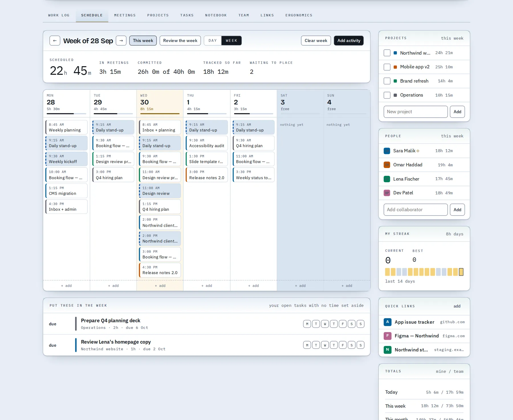Image resolution: width=513 pixels, height=420 pixels.
Task: Add activity to Monday with + add
Action: coord(66,286)
